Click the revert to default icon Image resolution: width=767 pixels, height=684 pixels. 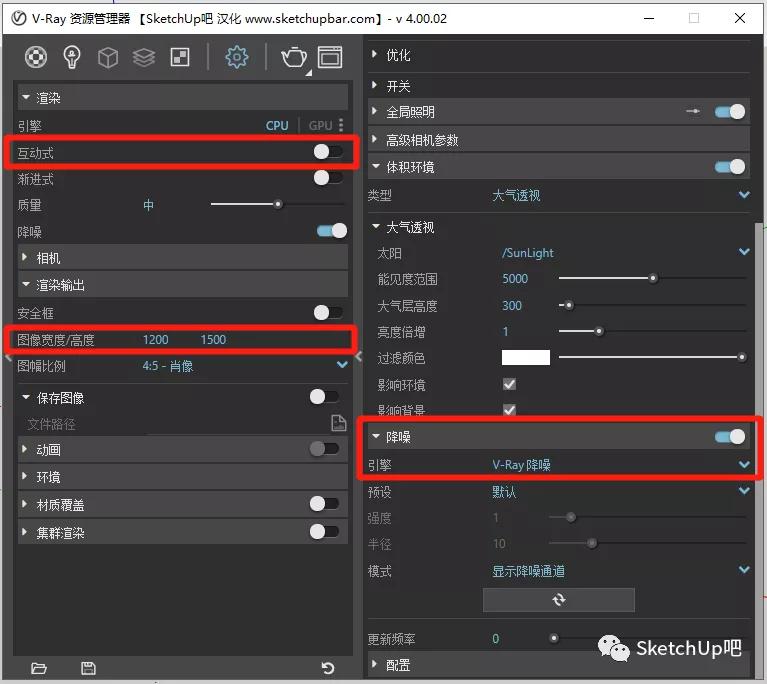[x=328, y=668]
